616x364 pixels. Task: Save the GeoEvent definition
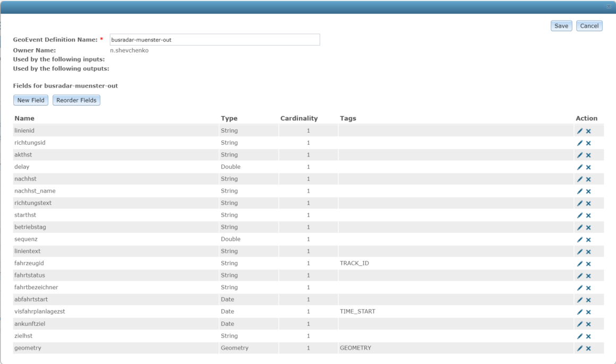561,26
